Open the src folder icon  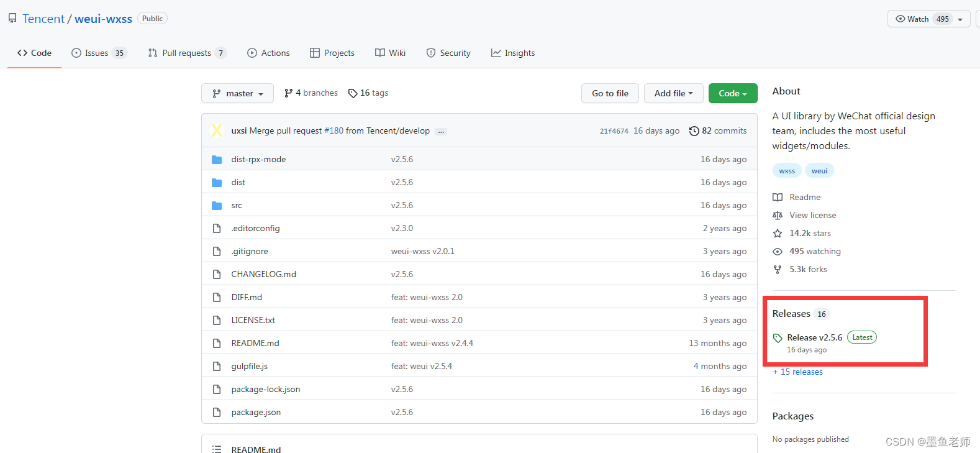tap(217, 206)
